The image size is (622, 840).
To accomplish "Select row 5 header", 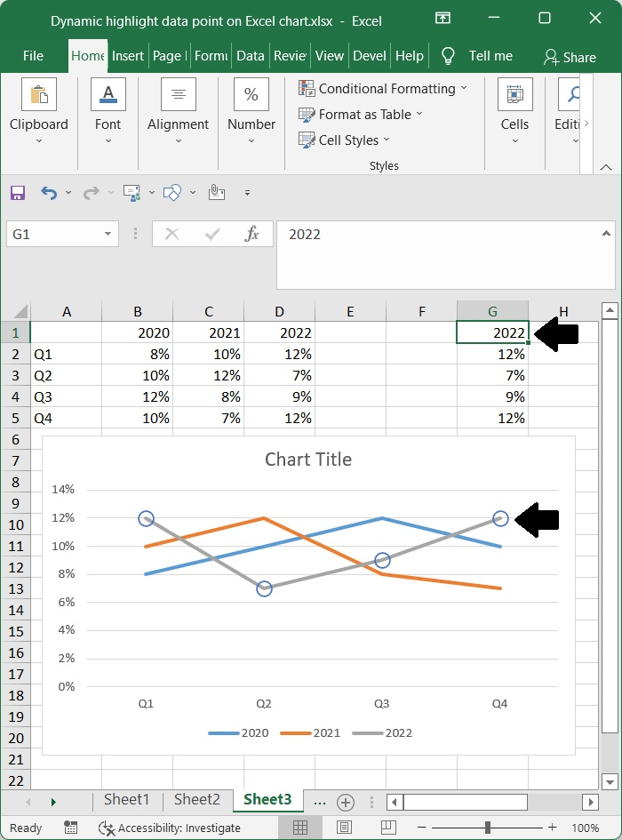I will 15,418.
